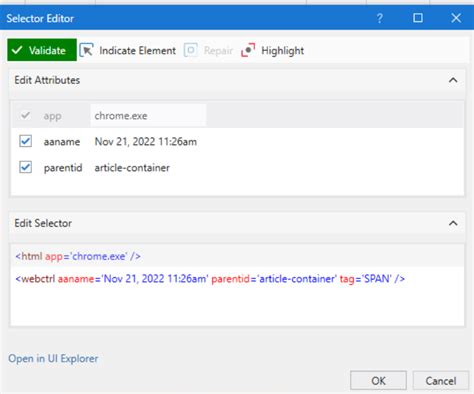Click the Validate checkmark icon
Screen dimensions: 474x394
(17, 50)
